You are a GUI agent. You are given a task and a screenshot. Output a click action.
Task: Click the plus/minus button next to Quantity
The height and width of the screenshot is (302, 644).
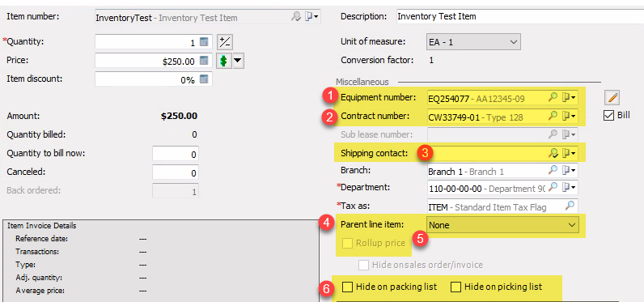[x=225, y=42]
